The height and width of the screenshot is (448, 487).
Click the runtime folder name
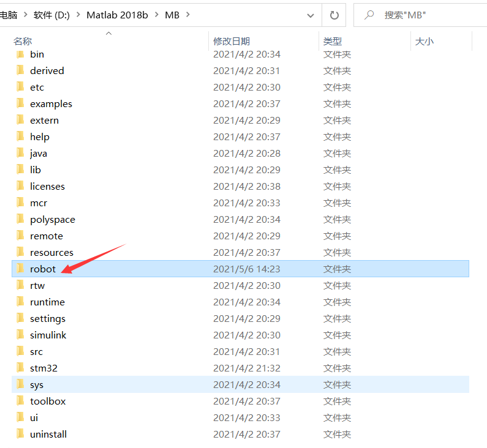[x=47, y=302]
